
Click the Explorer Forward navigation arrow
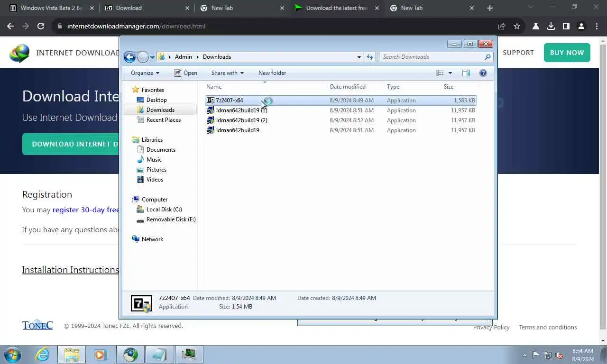pyautogui.click(x=143, y=57)
